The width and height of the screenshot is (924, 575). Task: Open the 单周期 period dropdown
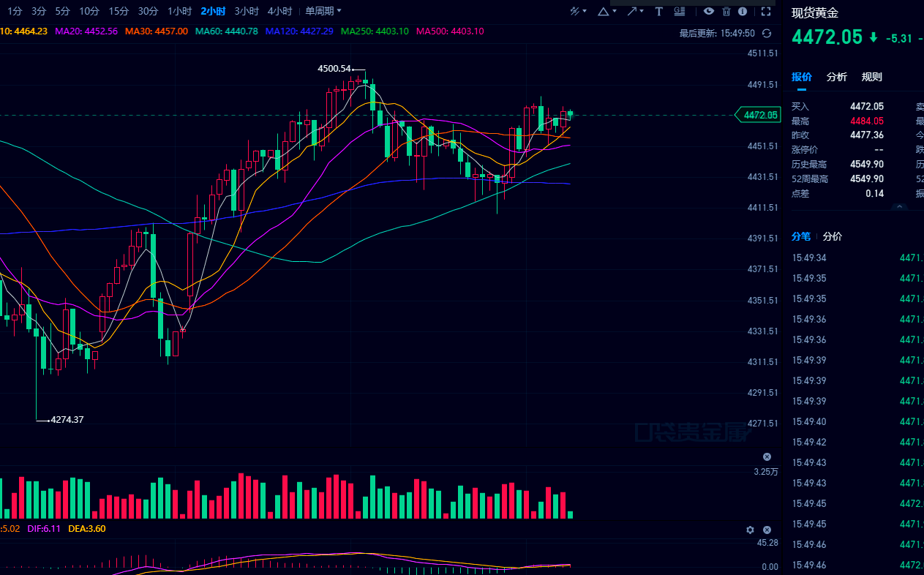(x=323, y=11)
